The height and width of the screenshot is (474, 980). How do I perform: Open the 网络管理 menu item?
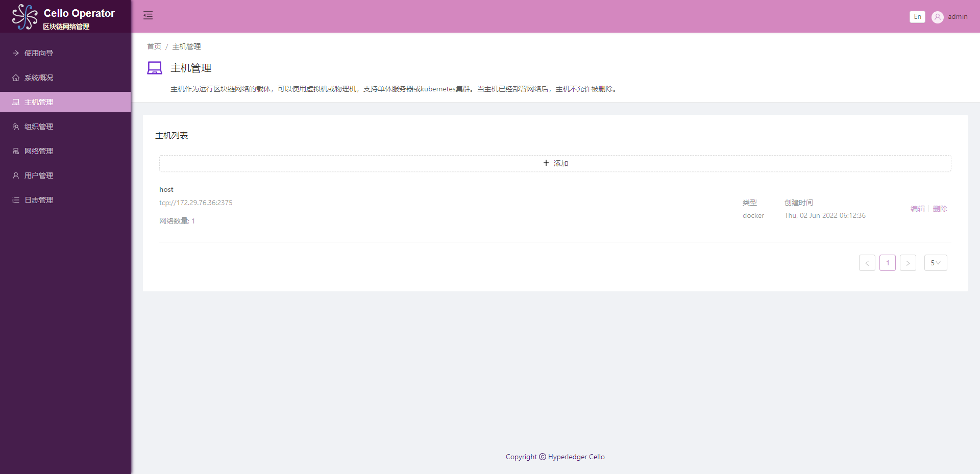click(65, 151)
